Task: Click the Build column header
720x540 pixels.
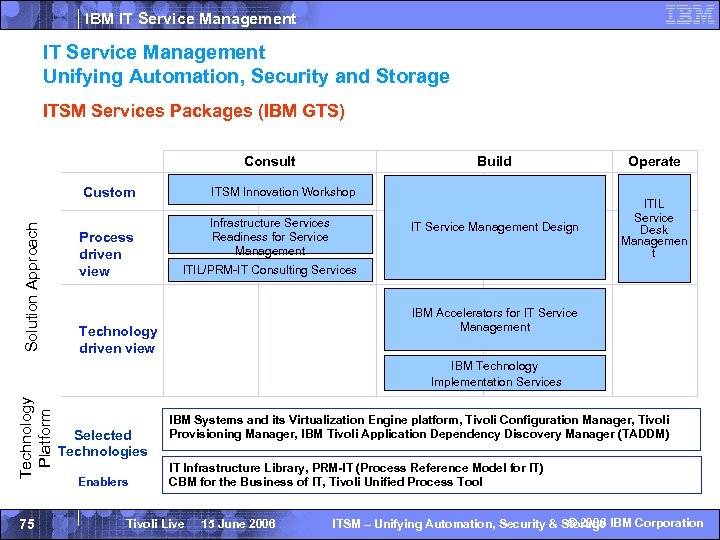Action: [x=494, y=161]
